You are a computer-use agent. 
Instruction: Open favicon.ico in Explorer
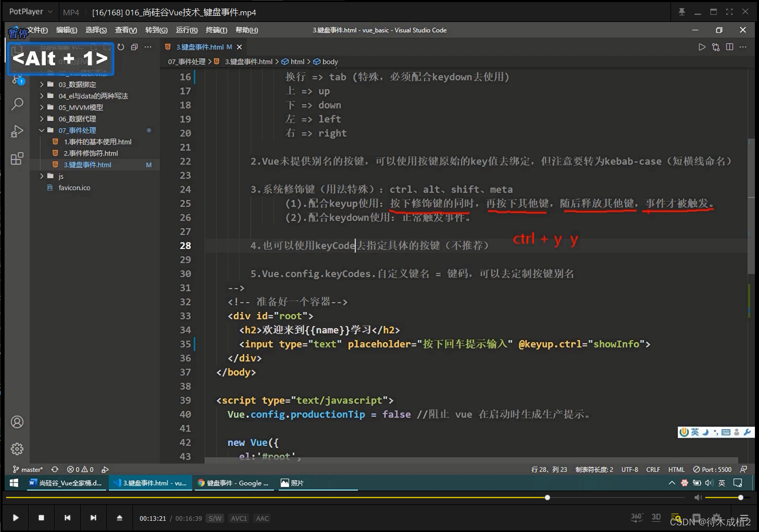(x=74, y=188)
